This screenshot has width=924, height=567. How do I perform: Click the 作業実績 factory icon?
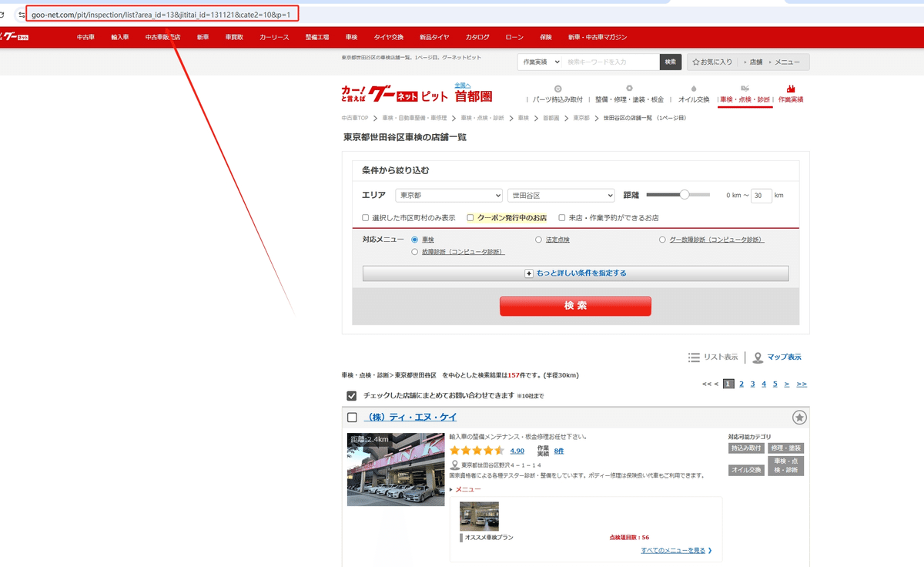pos(791,89)
